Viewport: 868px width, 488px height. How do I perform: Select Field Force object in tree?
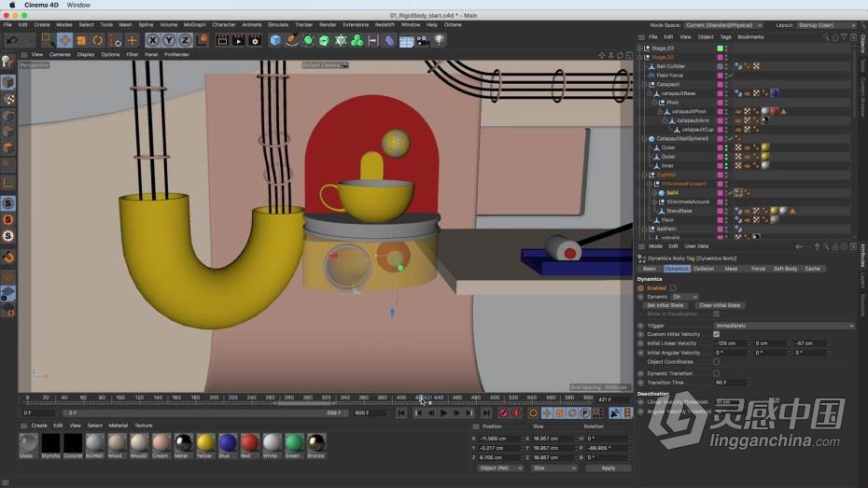coord(669,76)
